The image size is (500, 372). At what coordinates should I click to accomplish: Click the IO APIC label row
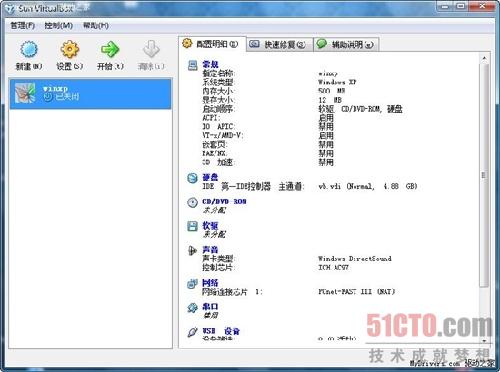tap(218, 127)
